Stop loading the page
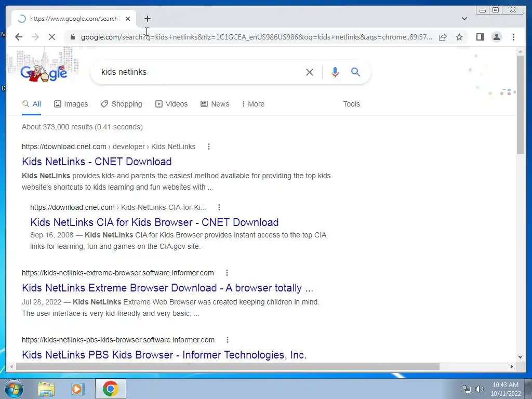The height and width of the screenshot is (399, 532). point(52,37)
